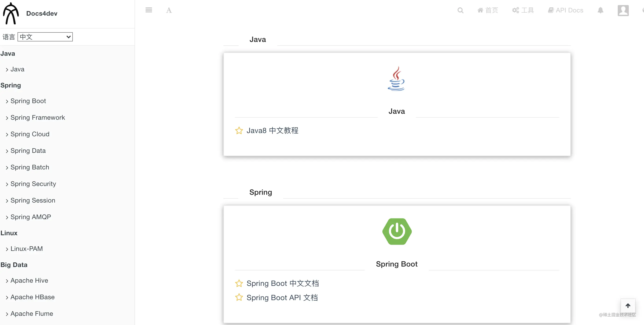This screenshot has width=644, height=325.
Task: Open 工具 tools in top navigation
Action: point(523,10)
